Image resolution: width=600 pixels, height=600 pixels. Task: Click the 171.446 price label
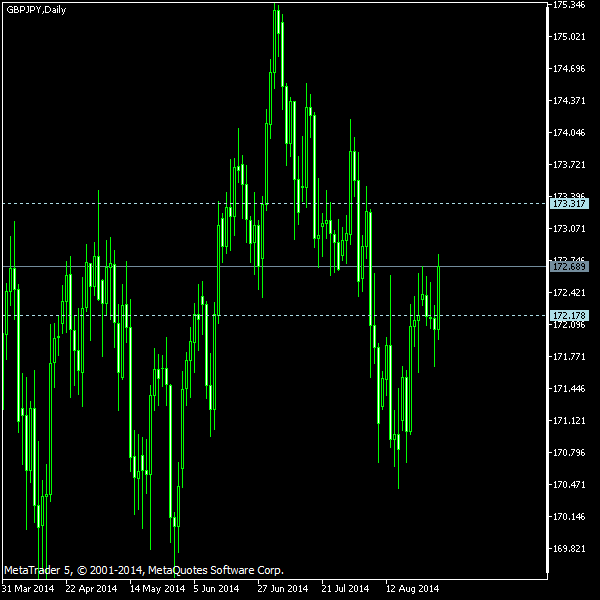(x=569, y=389)
